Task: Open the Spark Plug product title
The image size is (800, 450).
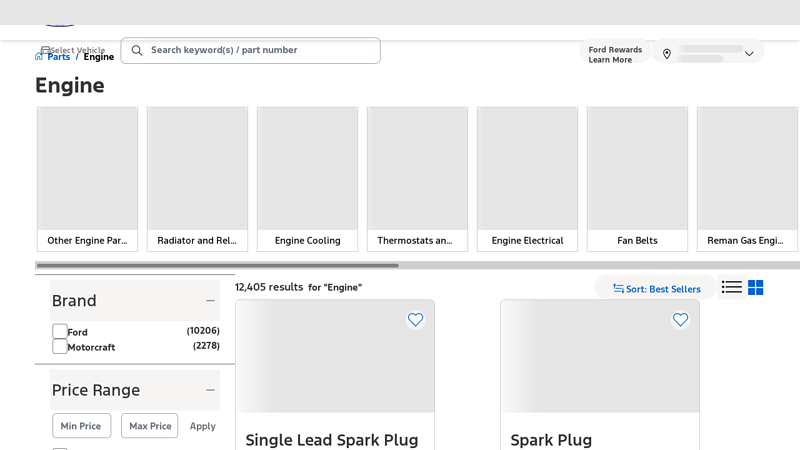Action: click(x=551, y=440)
